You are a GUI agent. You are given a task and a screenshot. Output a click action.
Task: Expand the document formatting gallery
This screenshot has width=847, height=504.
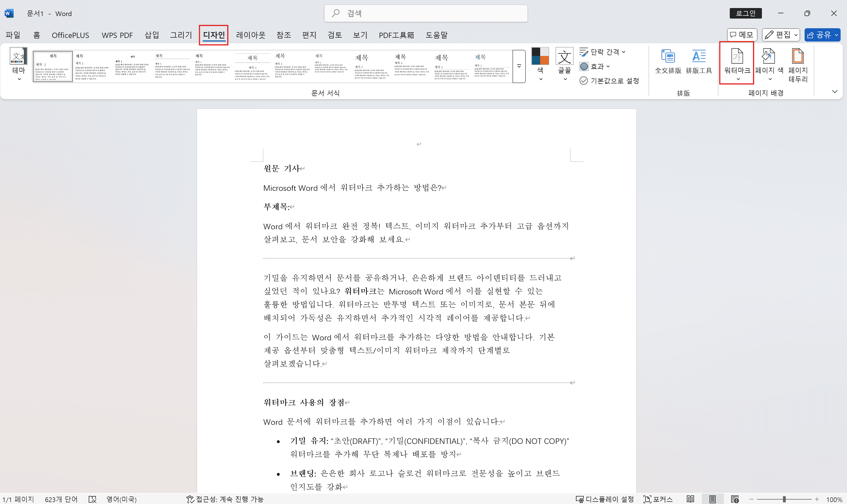coord(519,66)
